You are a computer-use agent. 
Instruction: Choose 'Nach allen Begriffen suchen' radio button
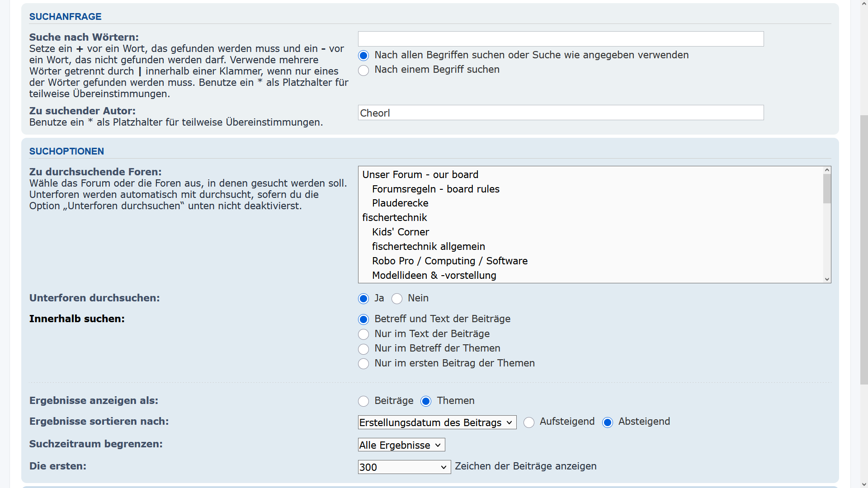pos(363,56)
